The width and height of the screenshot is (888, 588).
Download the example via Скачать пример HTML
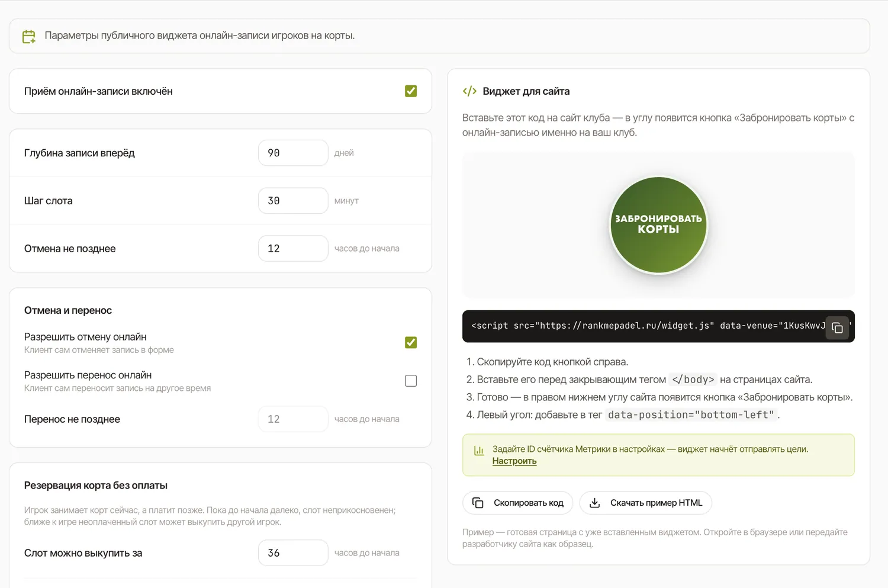click(x=645, y=503)
